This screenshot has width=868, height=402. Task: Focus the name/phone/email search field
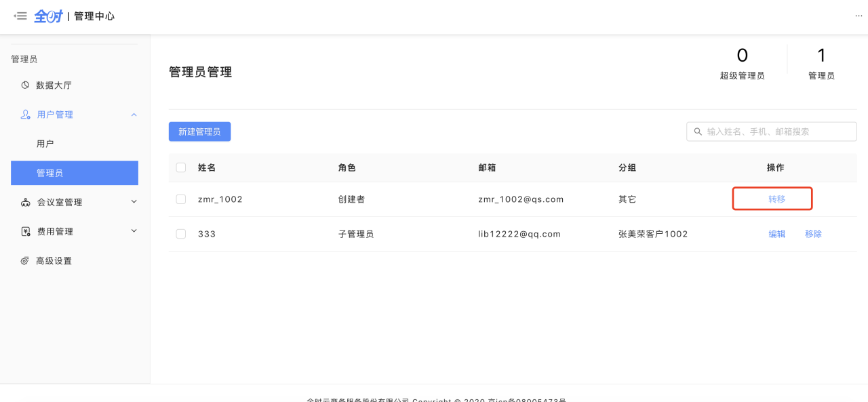click(772, 132)
